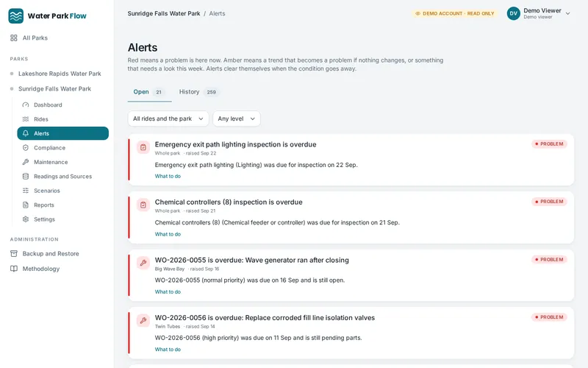The width and height of the screenshot is (588, 368).
Task: Open Backup and Restore
Action: [51, 253]
